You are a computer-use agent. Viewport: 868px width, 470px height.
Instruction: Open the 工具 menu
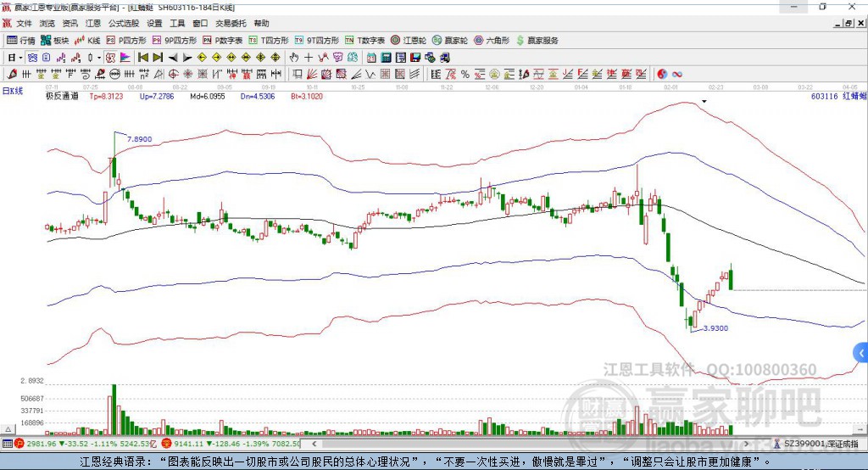177,23
